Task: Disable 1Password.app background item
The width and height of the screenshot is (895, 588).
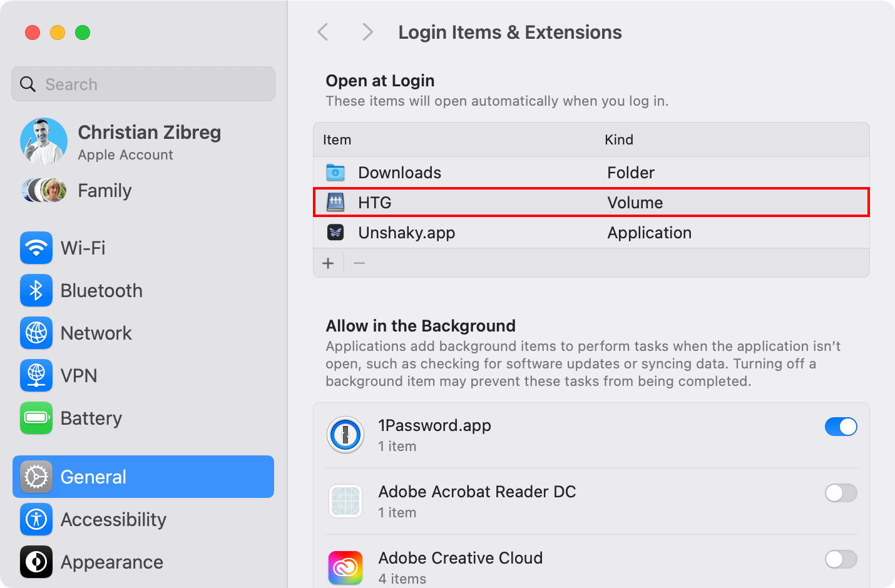Action: (x=841, y=427)
